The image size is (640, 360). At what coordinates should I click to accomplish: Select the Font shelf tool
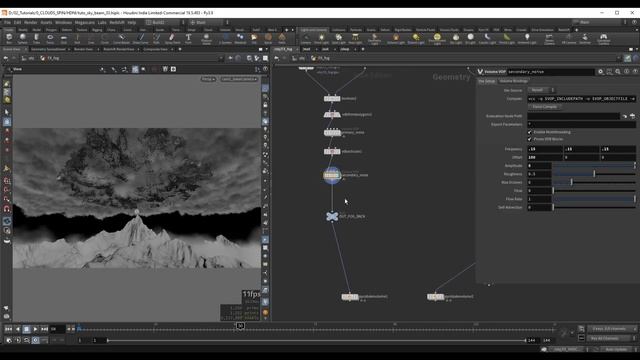point(188,38)
